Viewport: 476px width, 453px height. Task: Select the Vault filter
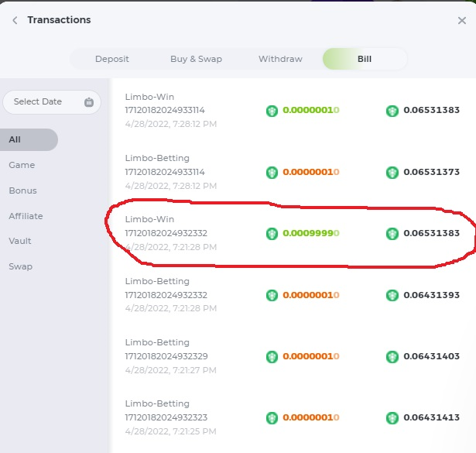click(21, 241)
